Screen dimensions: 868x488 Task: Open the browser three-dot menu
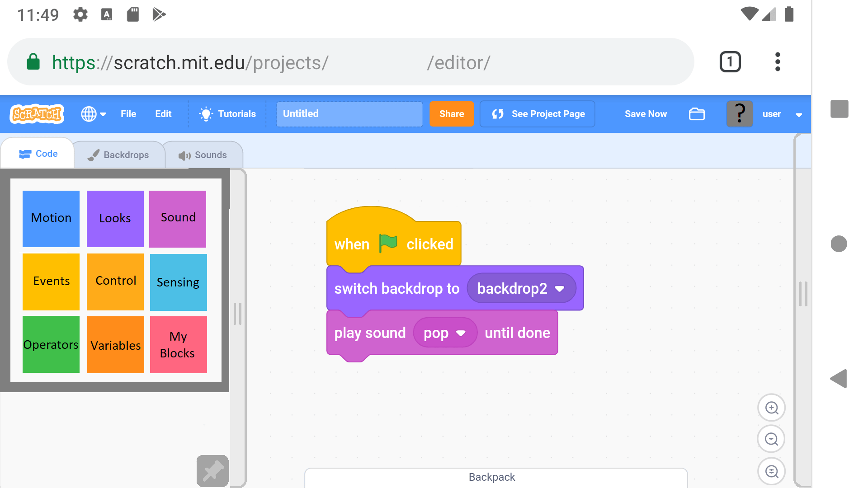coord(778,62)
